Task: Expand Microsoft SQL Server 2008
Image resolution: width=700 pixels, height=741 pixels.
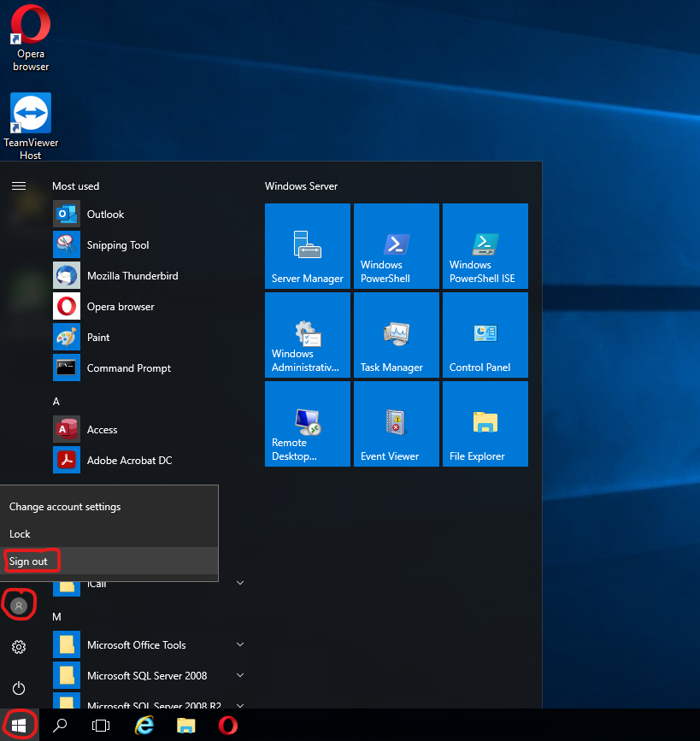Action: pos(239,676)
